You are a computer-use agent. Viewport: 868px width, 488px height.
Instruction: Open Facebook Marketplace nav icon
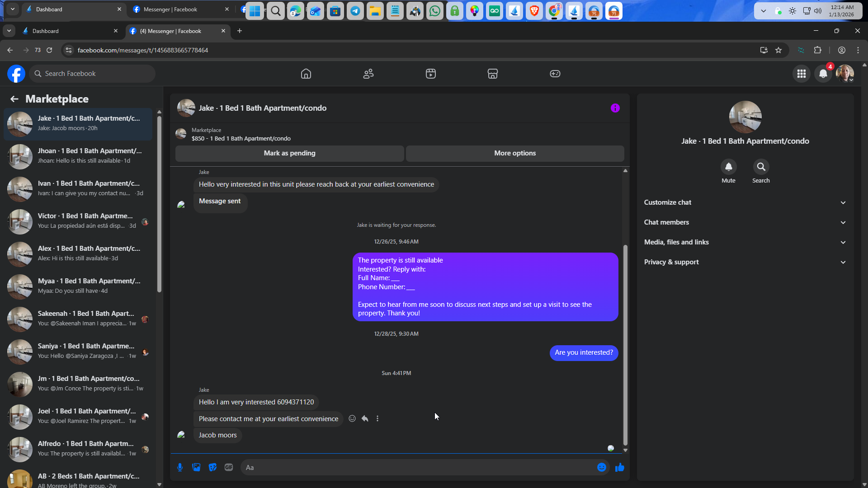[492, 74]
